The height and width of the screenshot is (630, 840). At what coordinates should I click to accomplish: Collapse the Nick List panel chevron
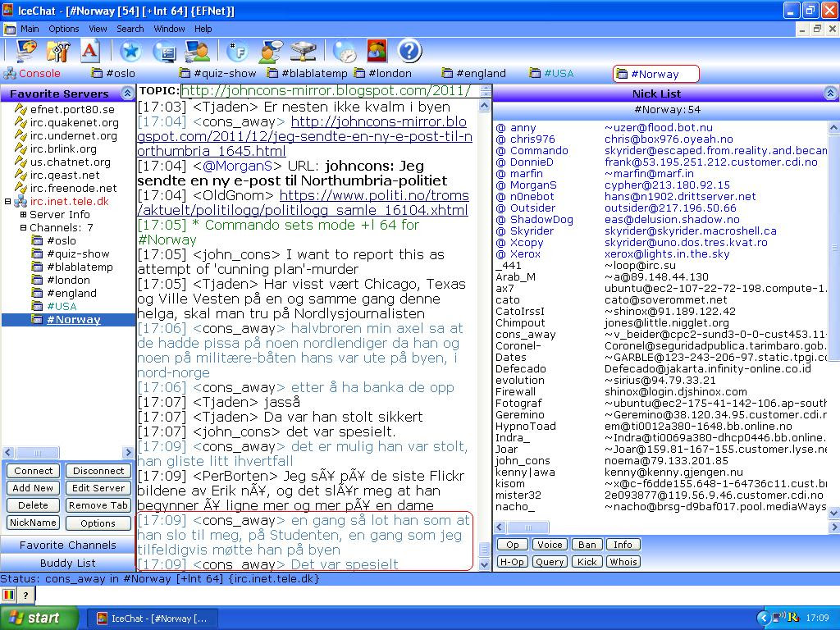pyautogui.click(x=830, y=94)
